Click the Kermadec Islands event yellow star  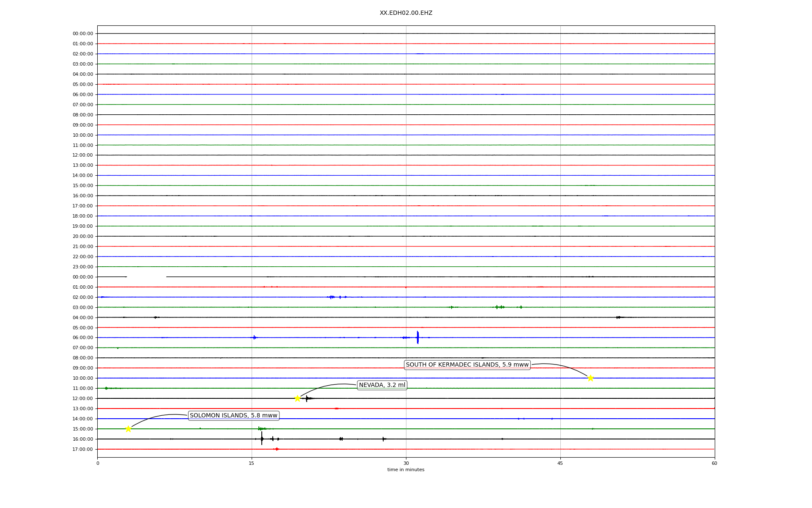[590, 378]
